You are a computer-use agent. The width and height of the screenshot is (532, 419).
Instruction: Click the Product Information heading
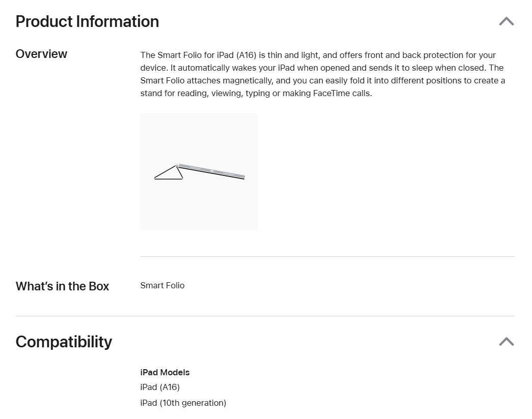point(87,21)
